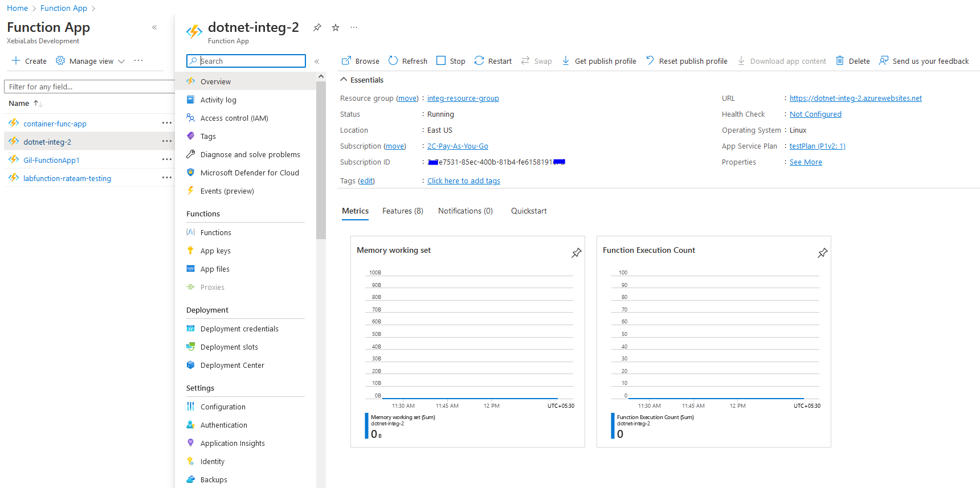Click the Function App breadcrumb
The height and width of the screenshot is (488, 980).
click(64, 8)
